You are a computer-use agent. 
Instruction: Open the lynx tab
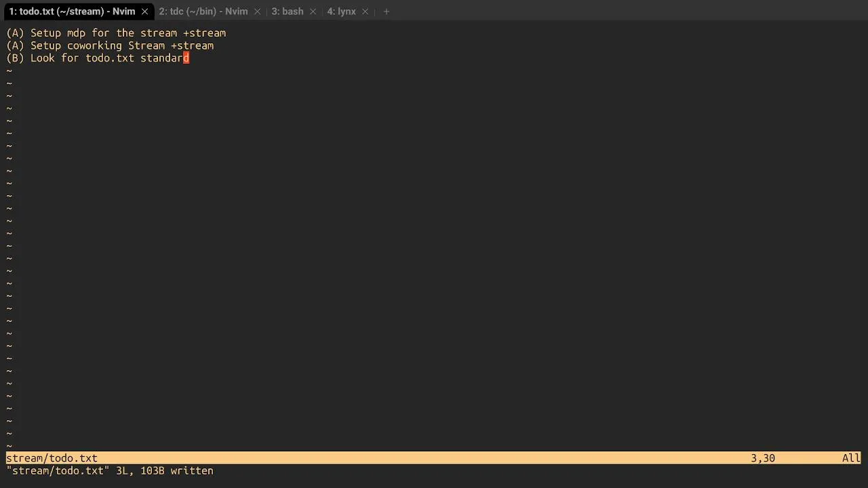(x=341, y=12)
